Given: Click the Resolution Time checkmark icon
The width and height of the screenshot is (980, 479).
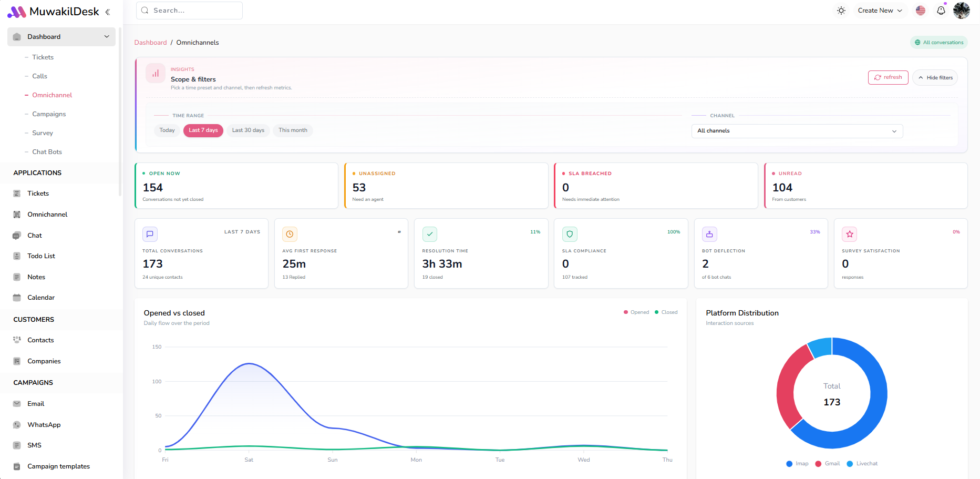Looking at the screenshot, I should point(430,234).
